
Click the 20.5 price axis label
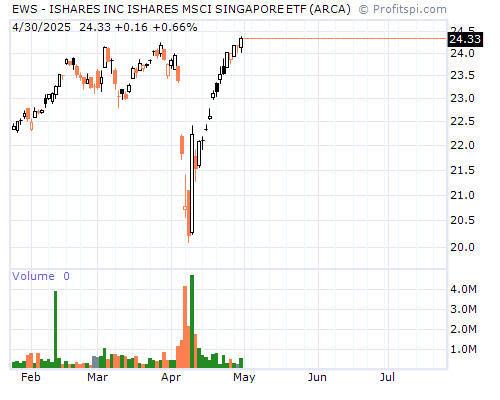coord(462,220)
